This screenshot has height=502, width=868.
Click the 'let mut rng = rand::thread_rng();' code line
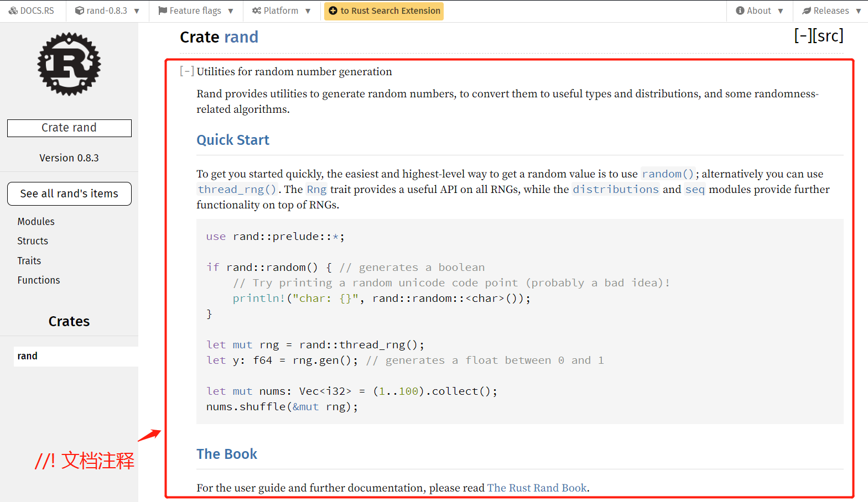pyautogui.click(x=315, y=345)
